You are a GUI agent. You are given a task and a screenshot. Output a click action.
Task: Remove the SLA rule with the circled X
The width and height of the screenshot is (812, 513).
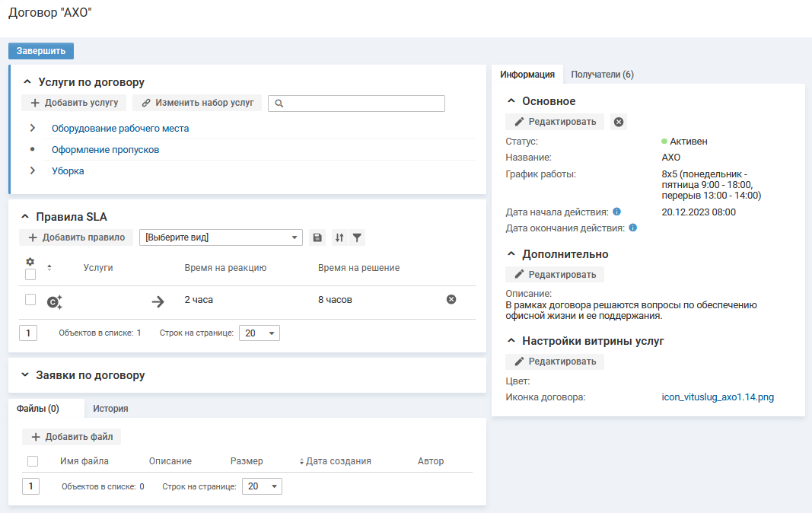coord(451,300)
